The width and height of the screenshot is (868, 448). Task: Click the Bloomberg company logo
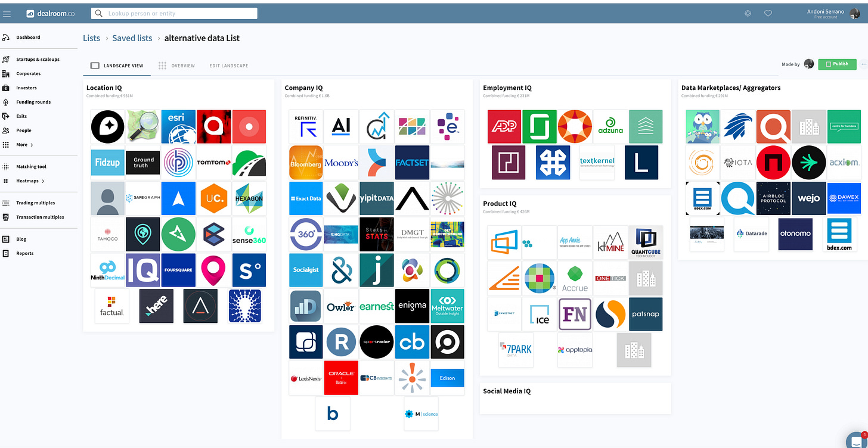[306, 163]
